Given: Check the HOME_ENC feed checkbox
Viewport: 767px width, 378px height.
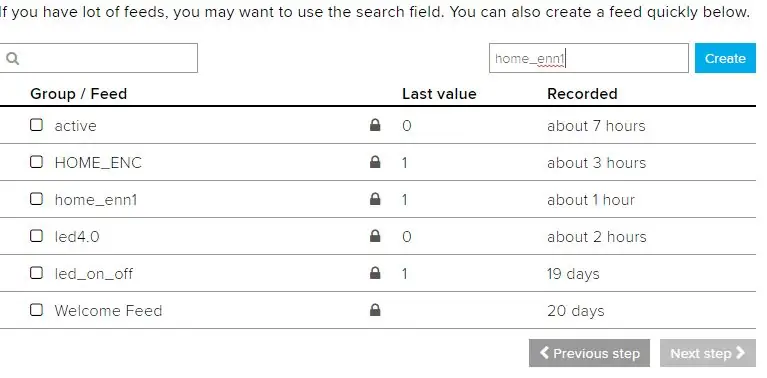Looking at the screenshot, I should tap(36, 162).
